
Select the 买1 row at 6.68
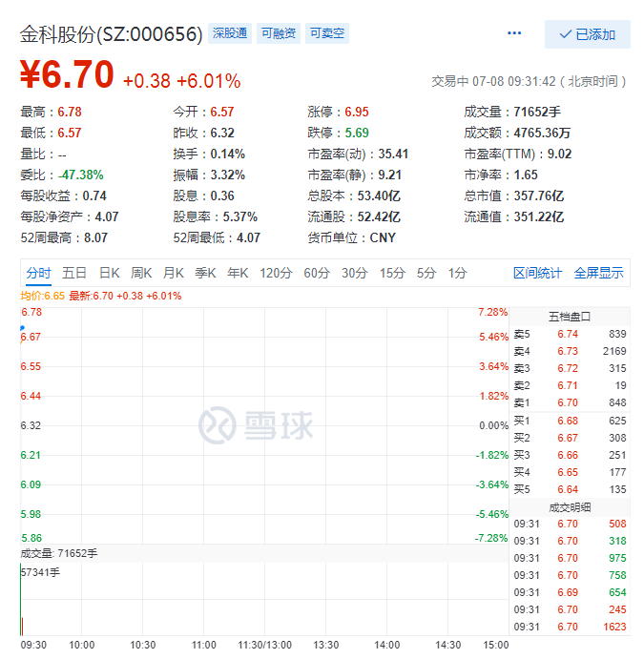click(570, 421)
